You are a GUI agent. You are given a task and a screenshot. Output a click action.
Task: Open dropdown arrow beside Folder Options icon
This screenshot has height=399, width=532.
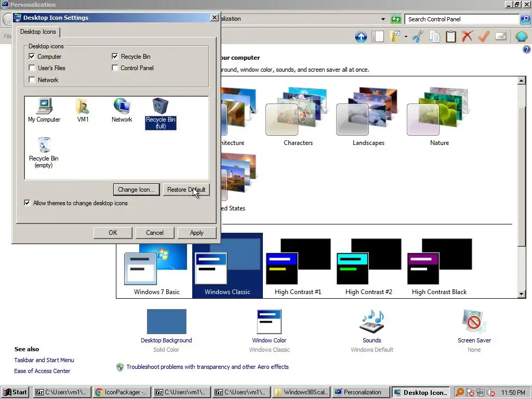click(x=406, y=36)
